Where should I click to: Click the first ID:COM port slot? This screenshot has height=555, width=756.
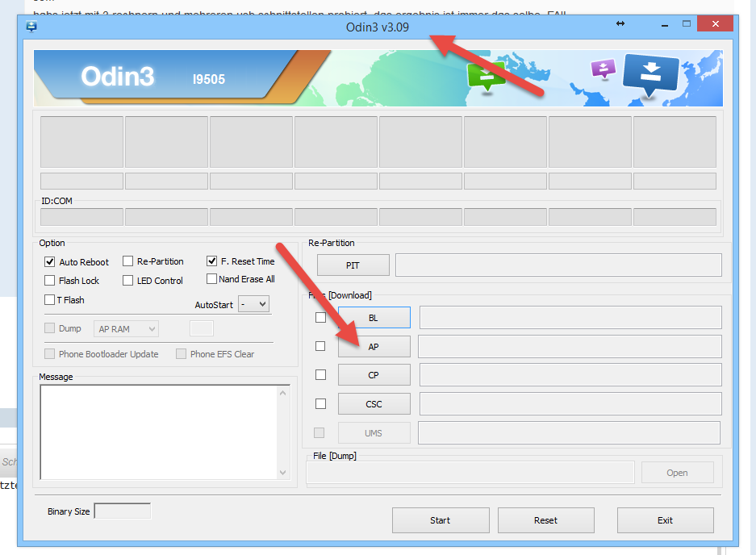click(x=82, y=217)
